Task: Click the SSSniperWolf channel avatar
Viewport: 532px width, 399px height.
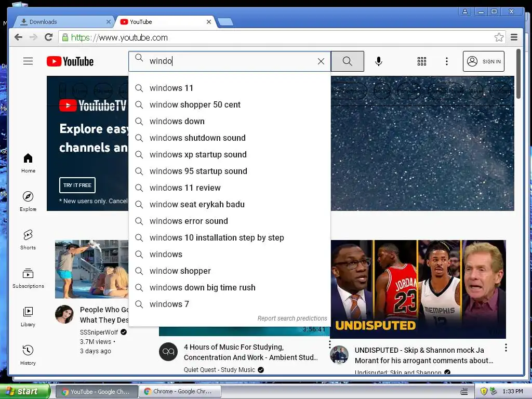Action: (x=64, y=314)
